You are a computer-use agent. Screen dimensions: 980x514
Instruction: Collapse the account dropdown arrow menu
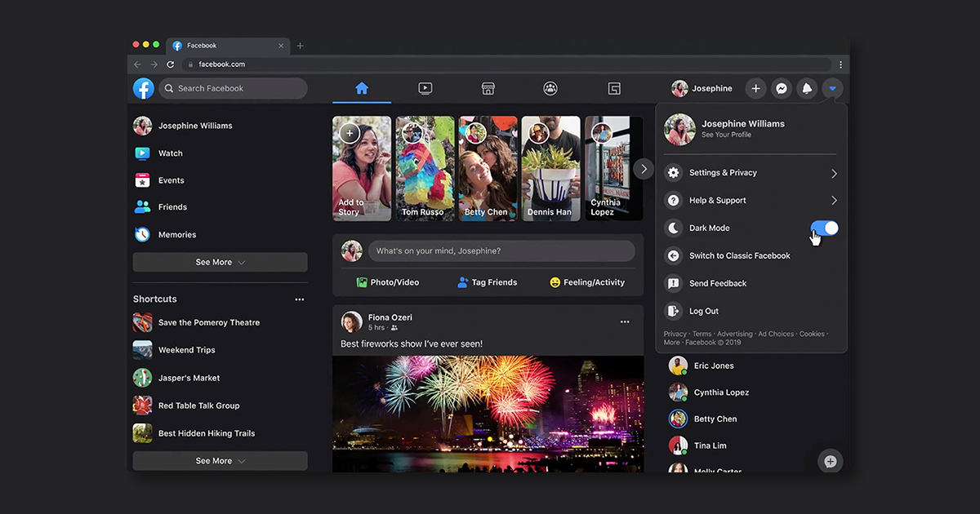pos(832,89)
